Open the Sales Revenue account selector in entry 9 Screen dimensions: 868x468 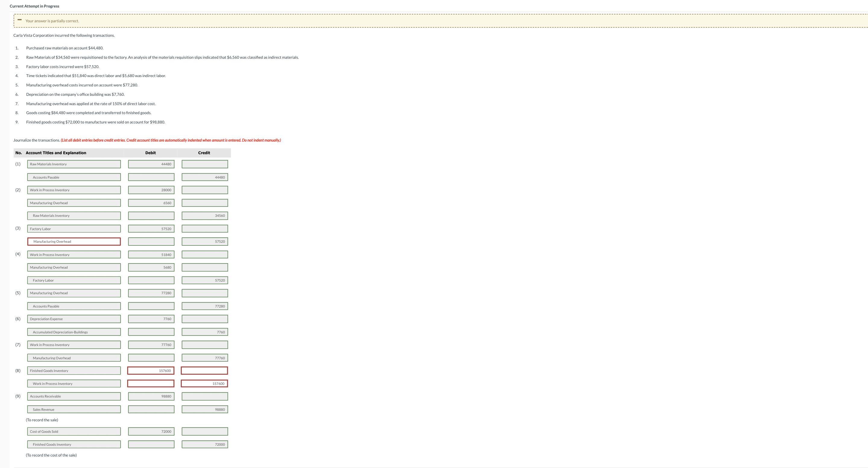[74, 409]
